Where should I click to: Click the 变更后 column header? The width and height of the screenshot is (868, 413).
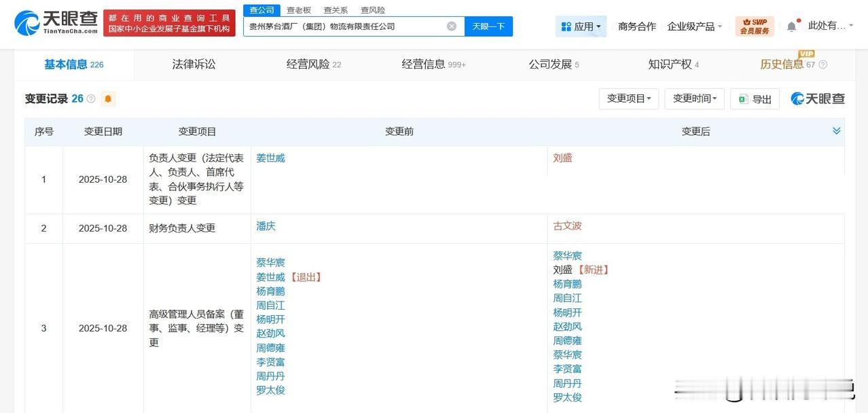point(695,132)
